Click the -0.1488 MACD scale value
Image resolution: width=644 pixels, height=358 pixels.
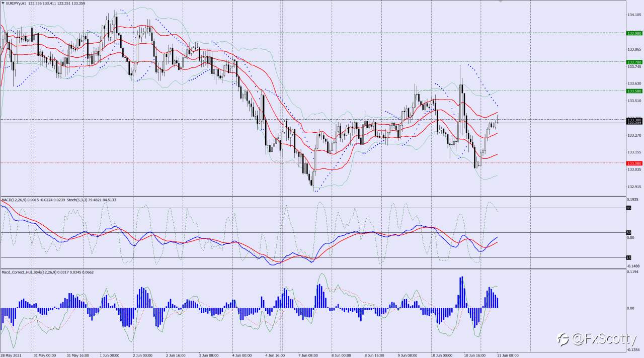[x=633, y=265]
